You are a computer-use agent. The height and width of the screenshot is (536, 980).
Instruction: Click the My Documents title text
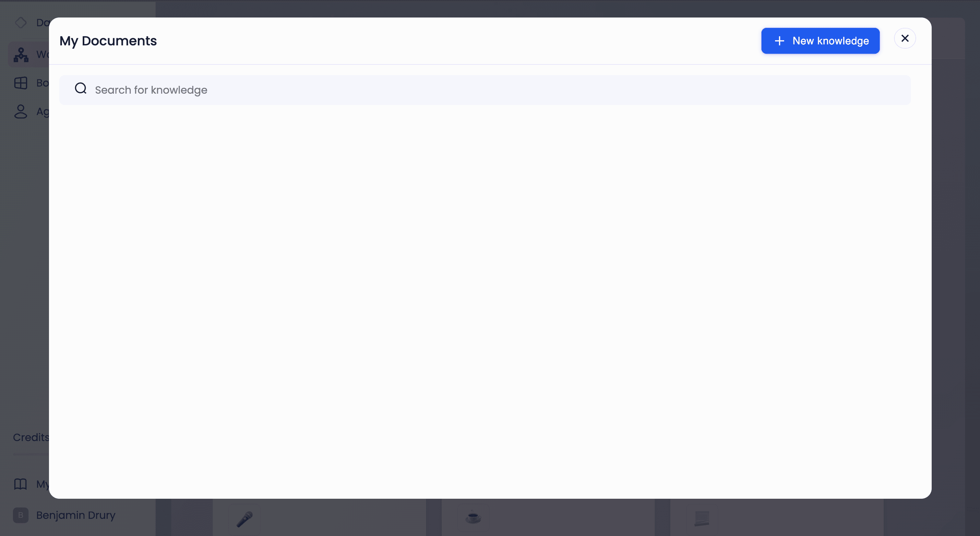108,41
